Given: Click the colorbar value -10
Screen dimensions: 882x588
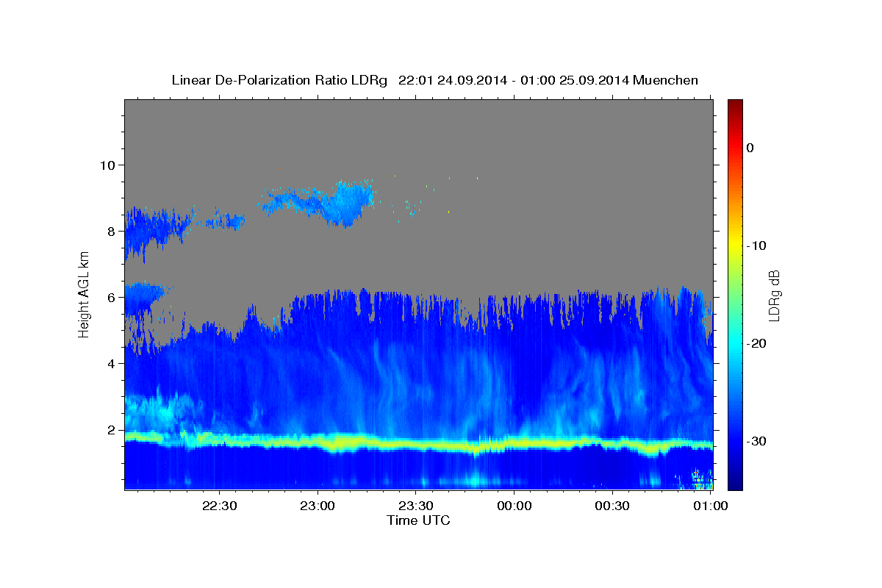Looking at the screenshot, I should pyautogui.click(x=756, y=245).
